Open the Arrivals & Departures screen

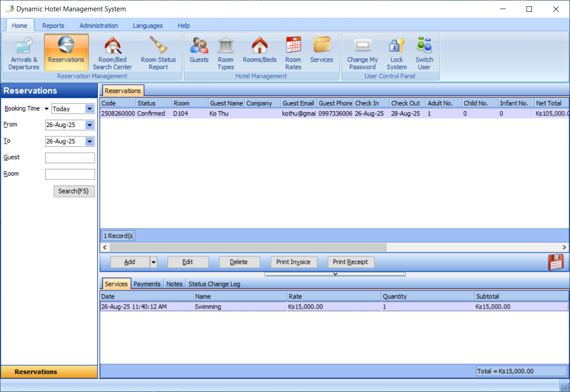coord(24,53)
